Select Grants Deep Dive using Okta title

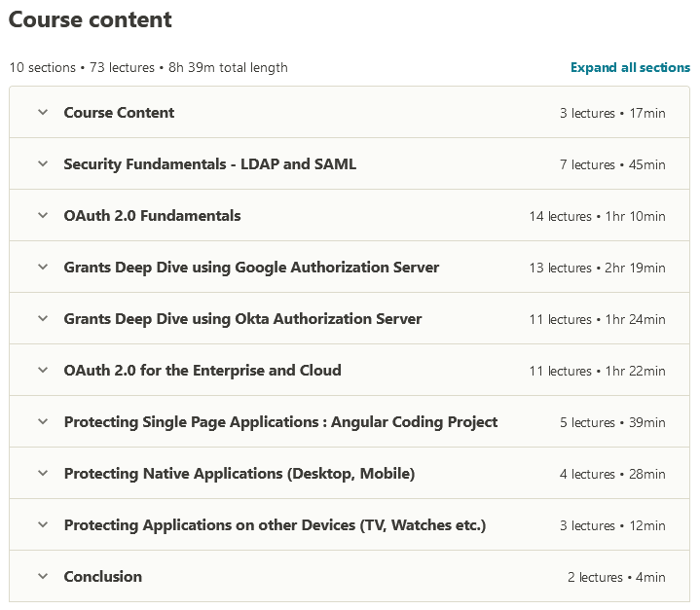(242, 319)
